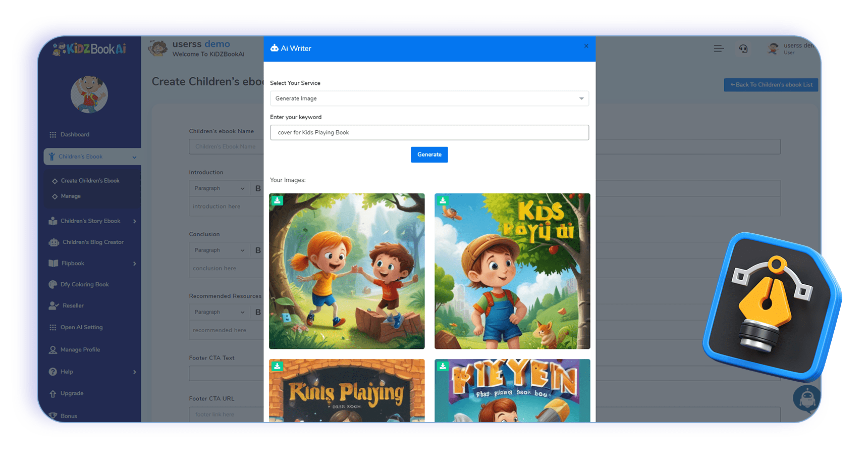
Task: Open the Select Your Service dropdown
Action: (x=429, y=98)
